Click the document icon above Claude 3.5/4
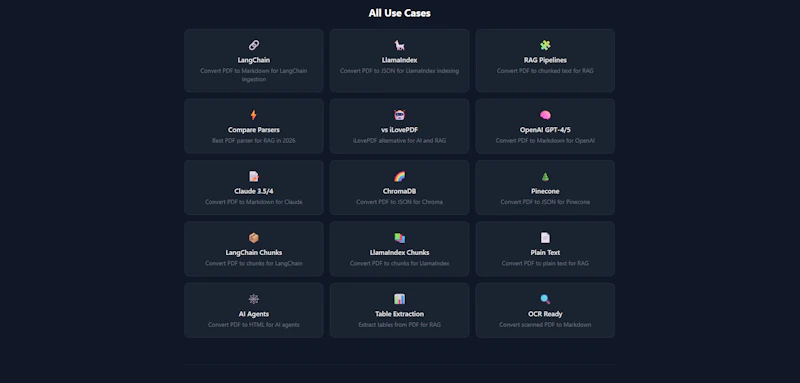800x383 pixels. click(x=254, y=176)
